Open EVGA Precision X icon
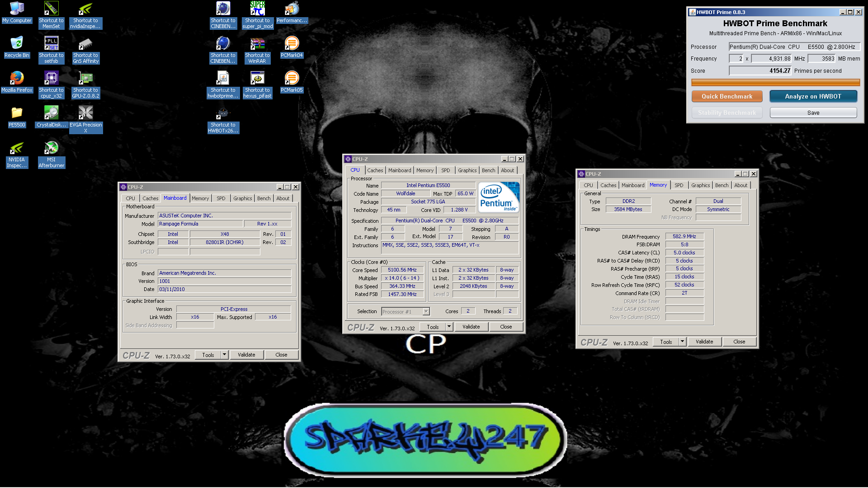The width and height of the screenshot is (868, 488). (85, 119)
